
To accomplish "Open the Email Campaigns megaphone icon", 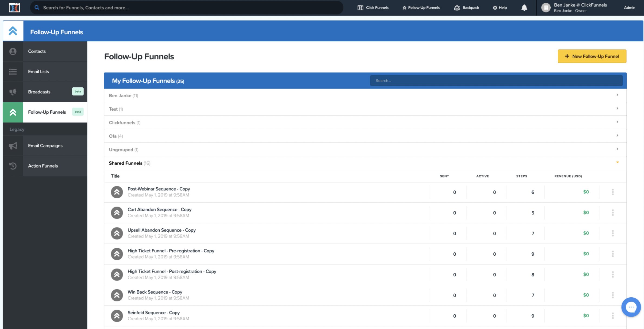I will coord(13,146).
